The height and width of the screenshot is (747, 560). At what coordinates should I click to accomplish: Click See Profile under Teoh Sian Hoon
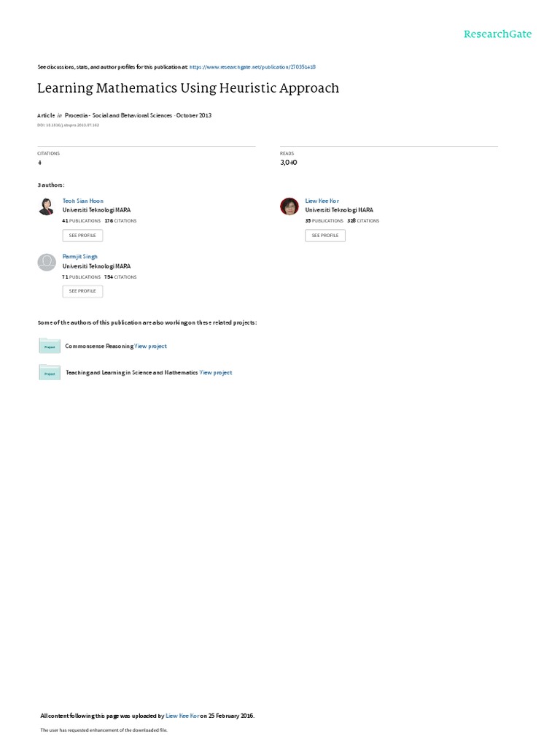(82, 236)
